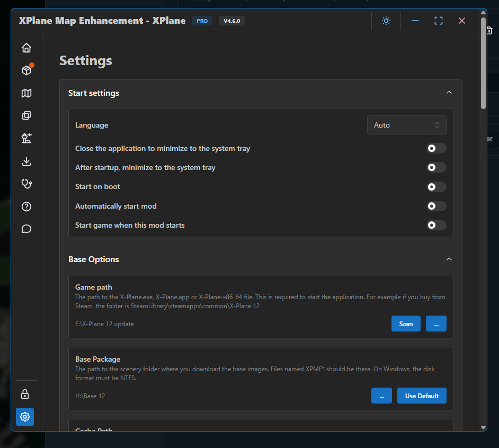Open the airport control tower sidebar icon

(x=26, y=138)
